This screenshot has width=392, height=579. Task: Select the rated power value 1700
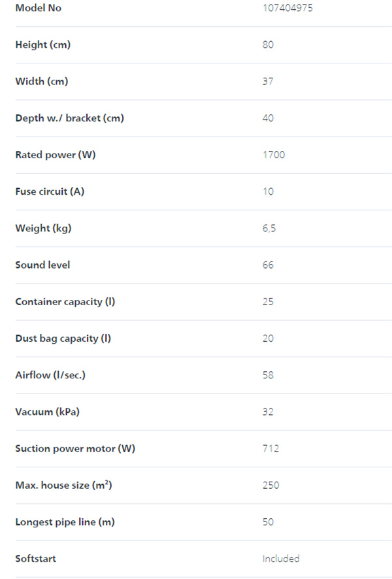[274, 155]
